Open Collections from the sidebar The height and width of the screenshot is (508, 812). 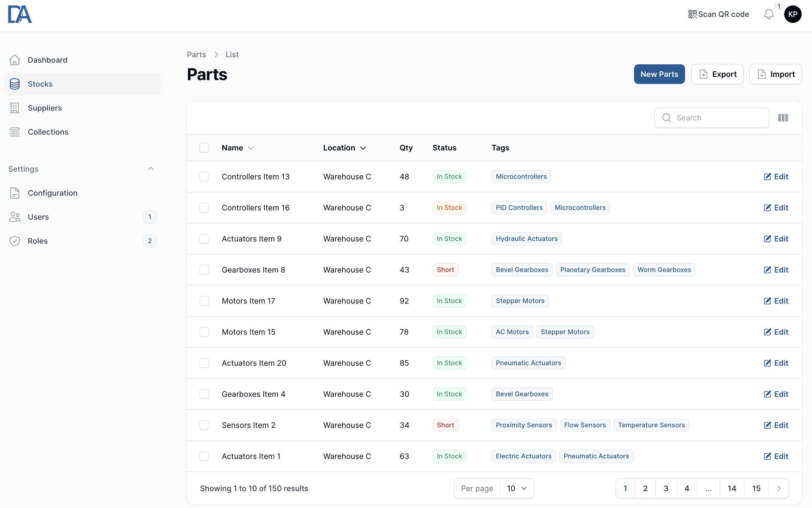point(48,132)
